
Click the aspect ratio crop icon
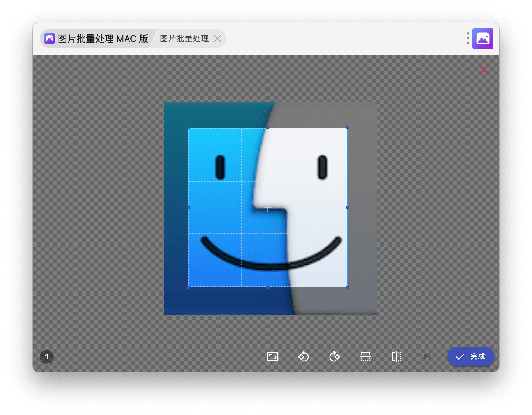pyautogui.click(x=272, y=356)
